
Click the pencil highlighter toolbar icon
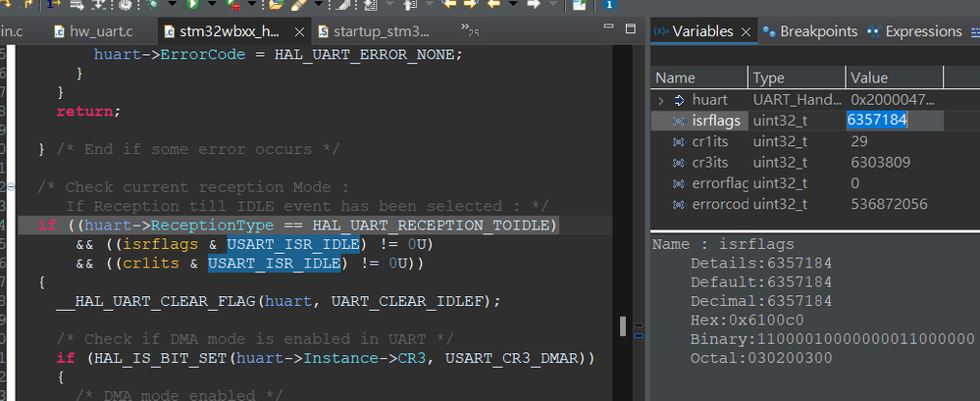coord(298,4)
